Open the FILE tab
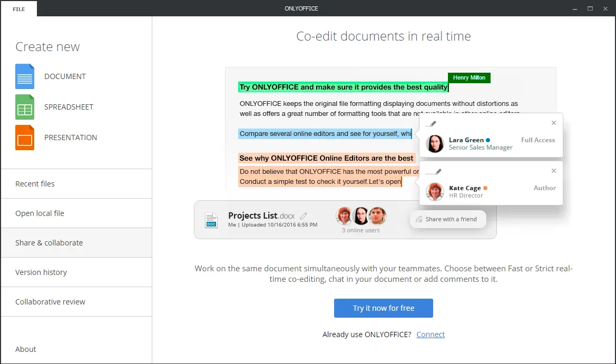This screenshot has width=616, height=364. click(x=19, y=9)
